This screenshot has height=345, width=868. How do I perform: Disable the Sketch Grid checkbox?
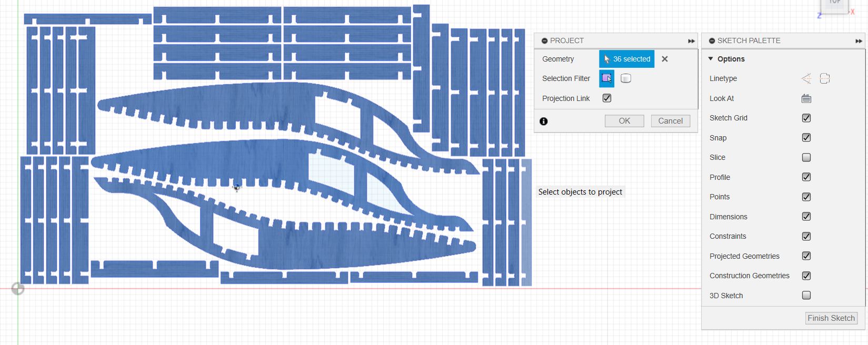(x=806, y=118)
